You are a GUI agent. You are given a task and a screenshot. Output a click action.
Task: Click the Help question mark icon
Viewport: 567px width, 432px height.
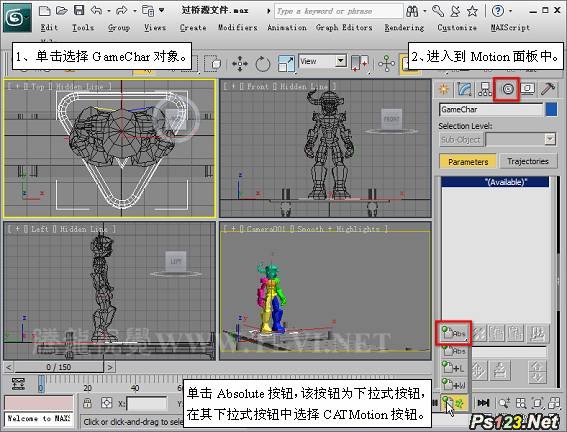click(498, 11)
